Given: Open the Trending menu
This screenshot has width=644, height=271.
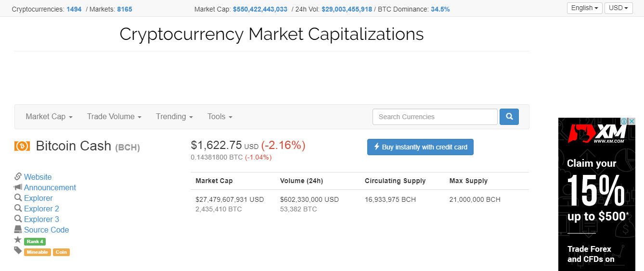Looking at the screenshot, I should pos(174,116).
